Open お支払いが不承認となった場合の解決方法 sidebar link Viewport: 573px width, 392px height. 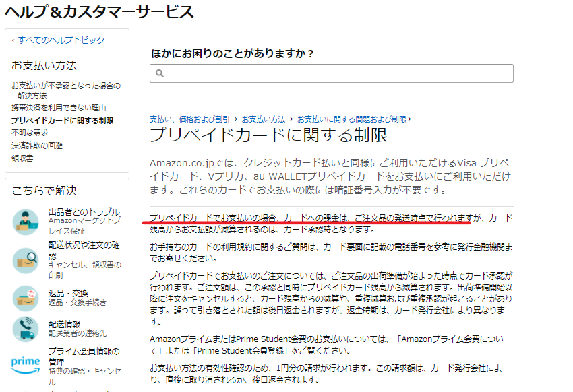pyautogui.click(x=66, y=90)
